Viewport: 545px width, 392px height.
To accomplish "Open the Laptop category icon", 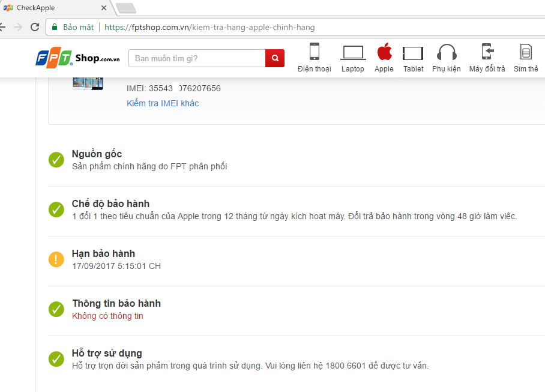I will (x=352, y=53).
